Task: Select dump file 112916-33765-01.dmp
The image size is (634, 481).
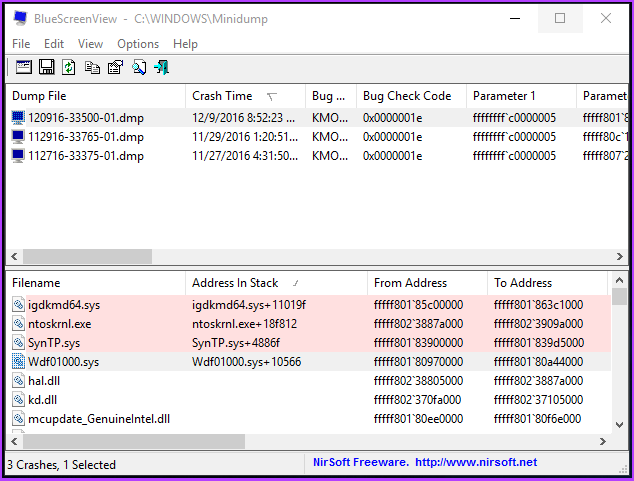Action: [x=86, y=137]
